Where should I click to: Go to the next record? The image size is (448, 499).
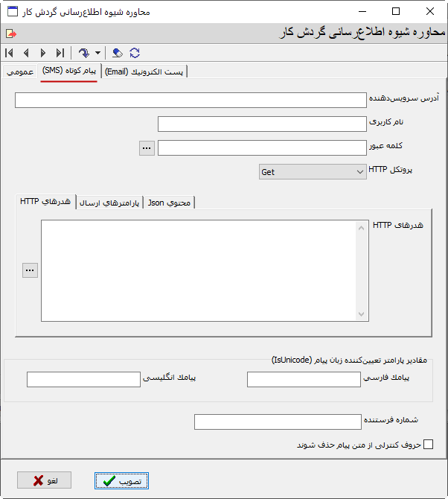pyautogui.click(x=43, y=53)
